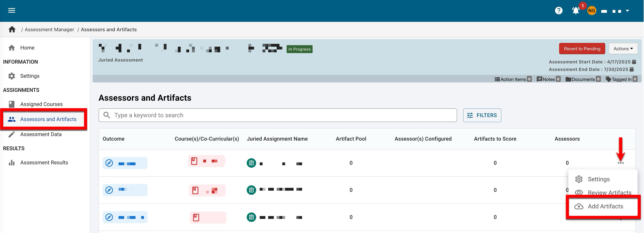
Task: Click the home breadcrumb icon
Action: tap(12, 30)
